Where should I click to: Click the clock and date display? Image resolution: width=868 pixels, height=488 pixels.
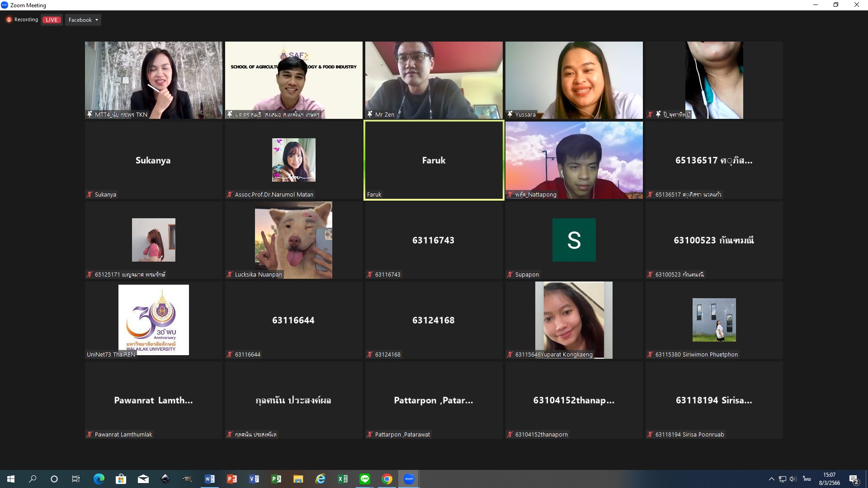pos(830,479)
